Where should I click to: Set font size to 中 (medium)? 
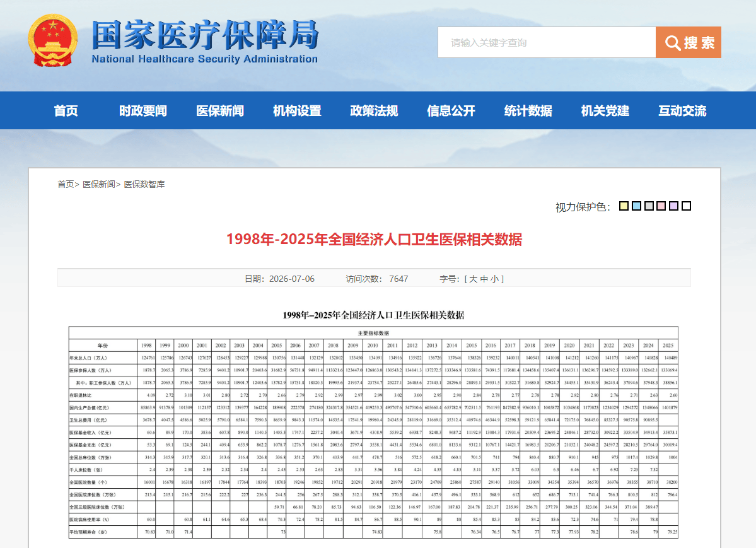point(484,279)
